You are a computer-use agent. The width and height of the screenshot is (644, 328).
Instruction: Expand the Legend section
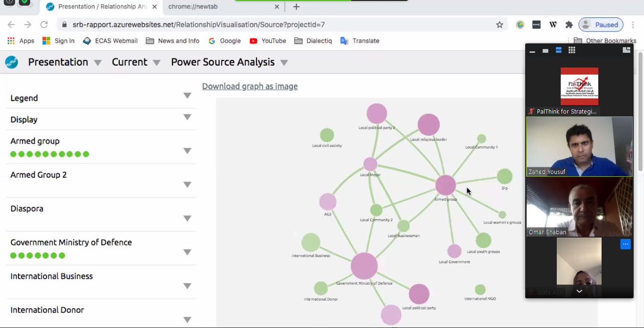pyautogui.click(x=187, y=96)
